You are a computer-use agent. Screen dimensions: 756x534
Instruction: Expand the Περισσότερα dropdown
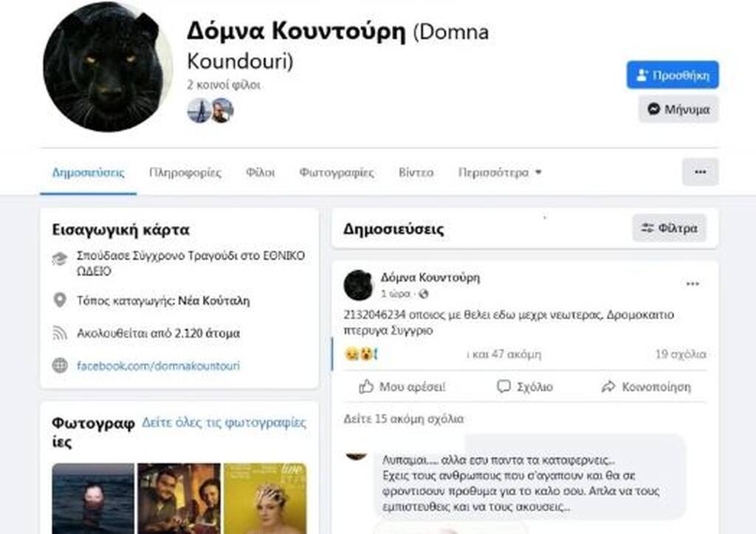click(x=500, y=173)
